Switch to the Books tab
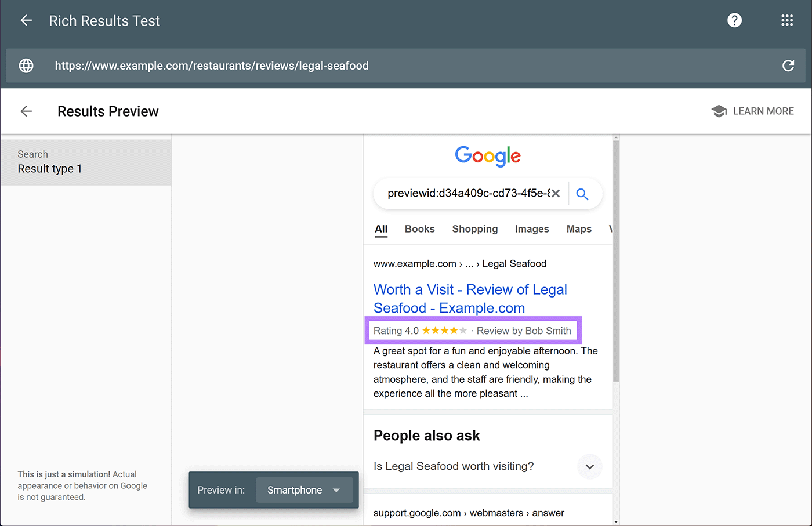This screenshot has height=526, width=812. click(x=419, y=229)
